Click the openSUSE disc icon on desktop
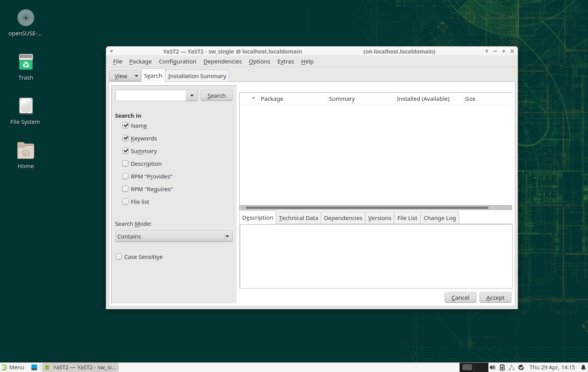 pyautogui.click(x=26, y=18)
